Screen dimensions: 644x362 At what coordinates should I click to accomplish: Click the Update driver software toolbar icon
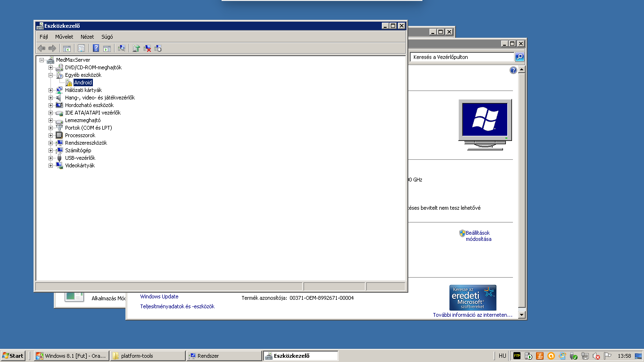coord(136,48)
